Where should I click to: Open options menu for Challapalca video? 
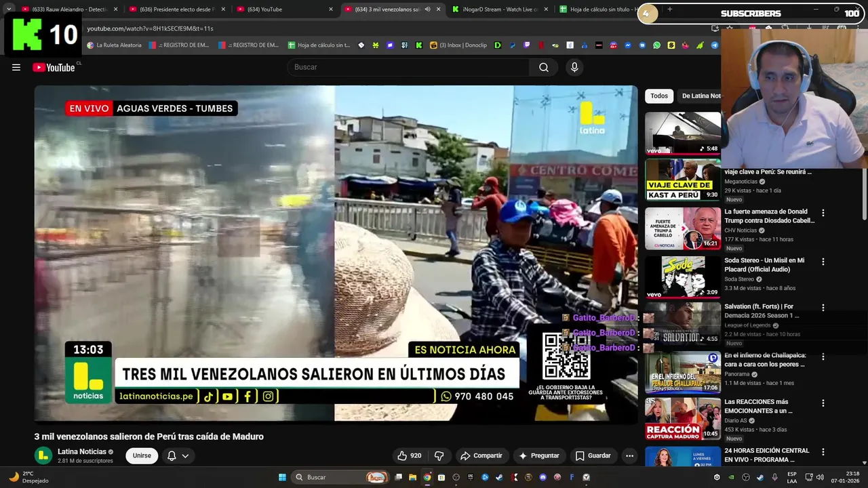click(823, 357)
